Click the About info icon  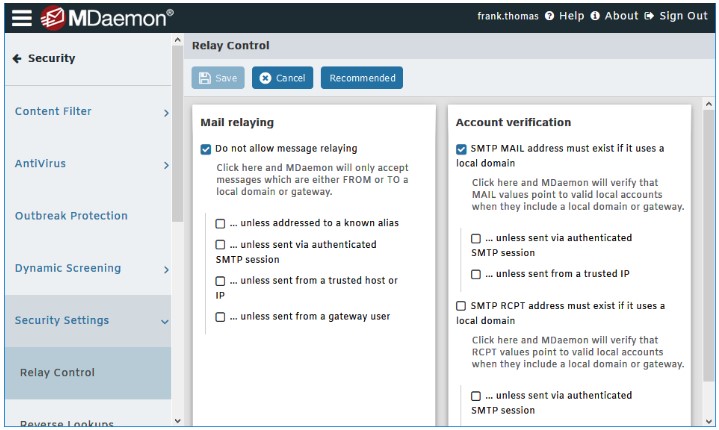[x=595, y=16]
